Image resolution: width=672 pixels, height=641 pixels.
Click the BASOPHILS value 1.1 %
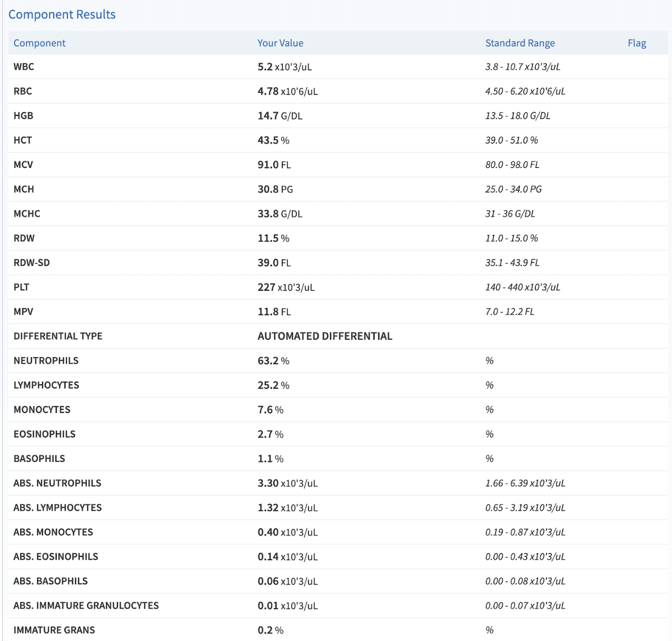pos(271,458)
